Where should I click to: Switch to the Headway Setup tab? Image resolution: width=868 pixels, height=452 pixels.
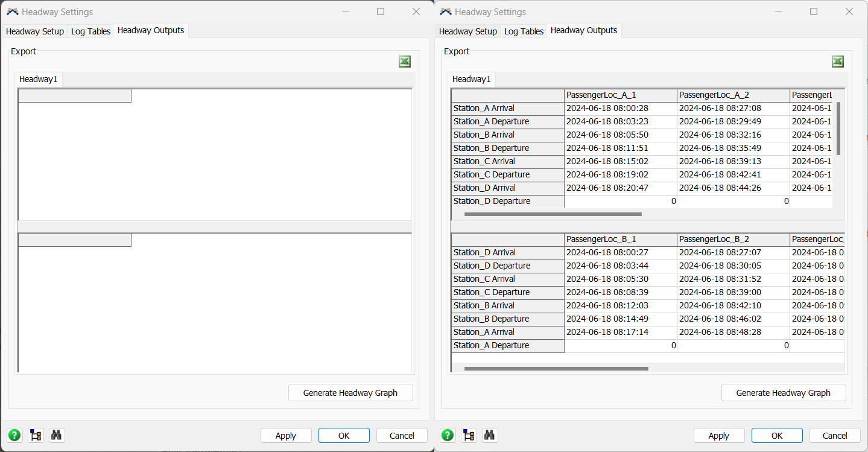click(34, 31)
